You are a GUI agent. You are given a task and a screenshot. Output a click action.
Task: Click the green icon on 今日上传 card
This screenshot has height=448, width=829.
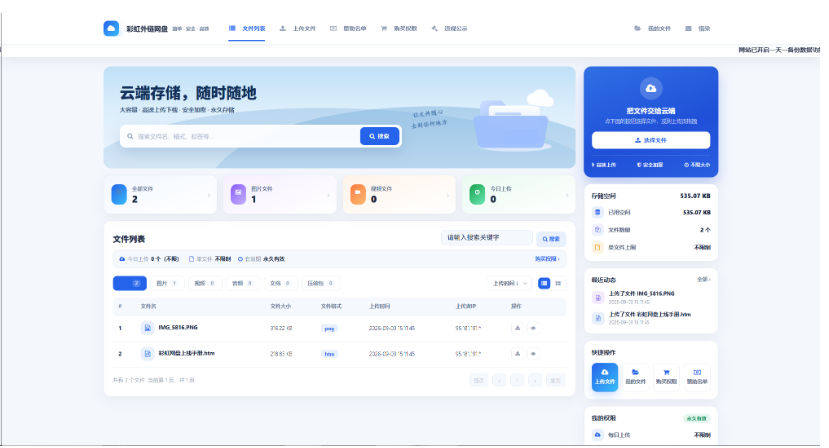click(x=477, y=194)
